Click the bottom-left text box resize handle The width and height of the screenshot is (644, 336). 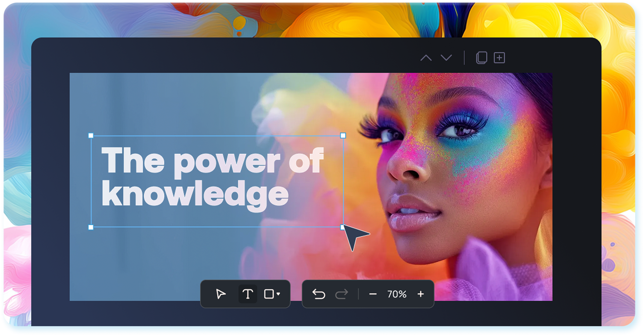tap(91, 227)
